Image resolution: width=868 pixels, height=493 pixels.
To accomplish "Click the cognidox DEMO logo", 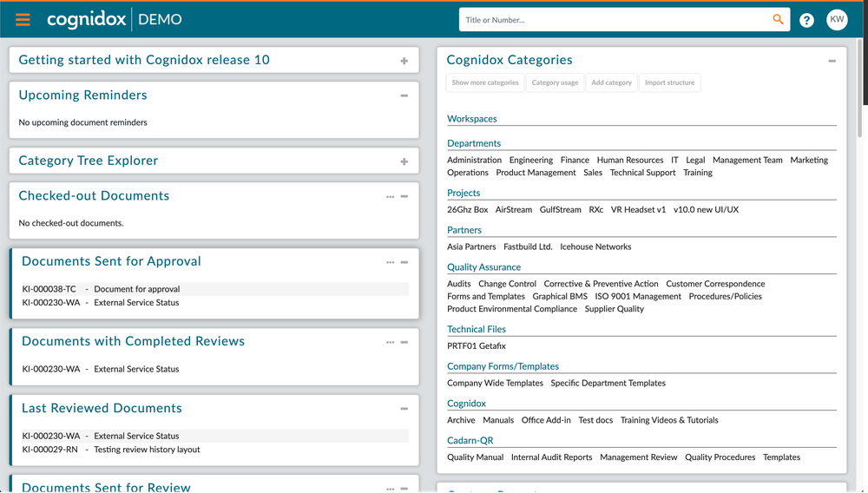I will click(x=114, y=19).
